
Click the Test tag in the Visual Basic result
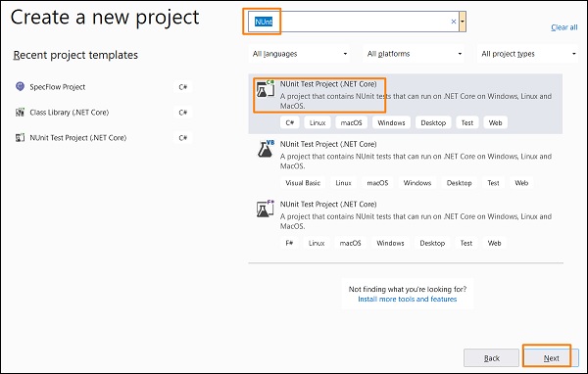493,183
